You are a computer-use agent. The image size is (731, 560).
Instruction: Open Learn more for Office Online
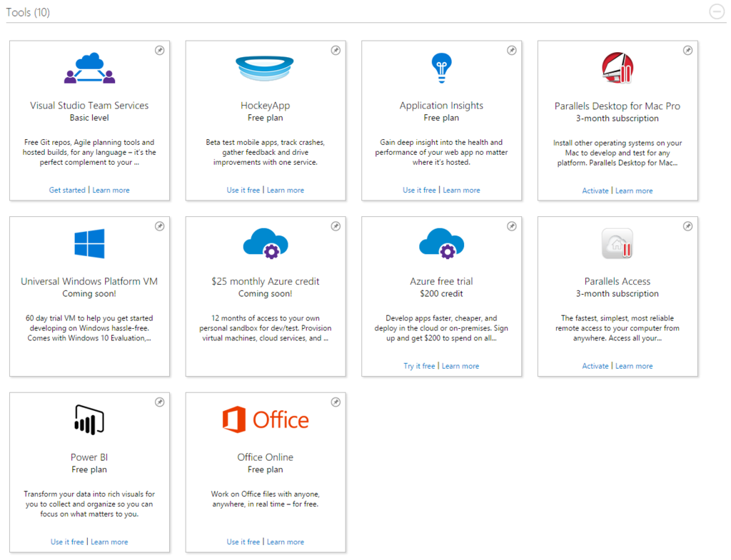286,542
